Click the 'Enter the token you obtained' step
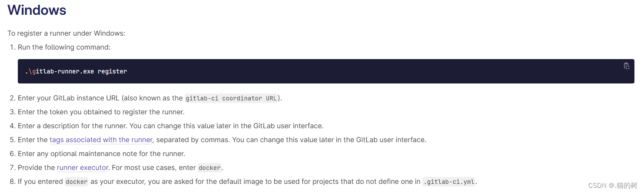The height and width of the screenshot is (193, 644). 101,112
